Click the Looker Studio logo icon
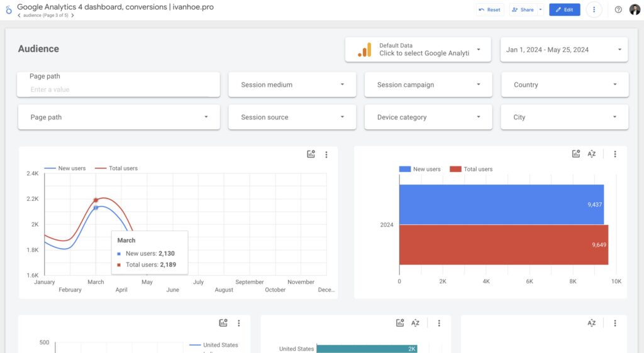 pos(8,10)
